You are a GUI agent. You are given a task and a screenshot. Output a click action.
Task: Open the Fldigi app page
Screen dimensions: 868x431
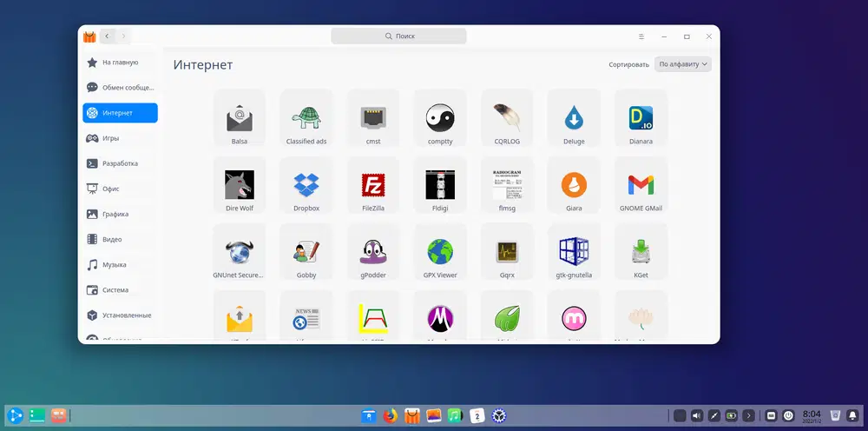[440, 185]
